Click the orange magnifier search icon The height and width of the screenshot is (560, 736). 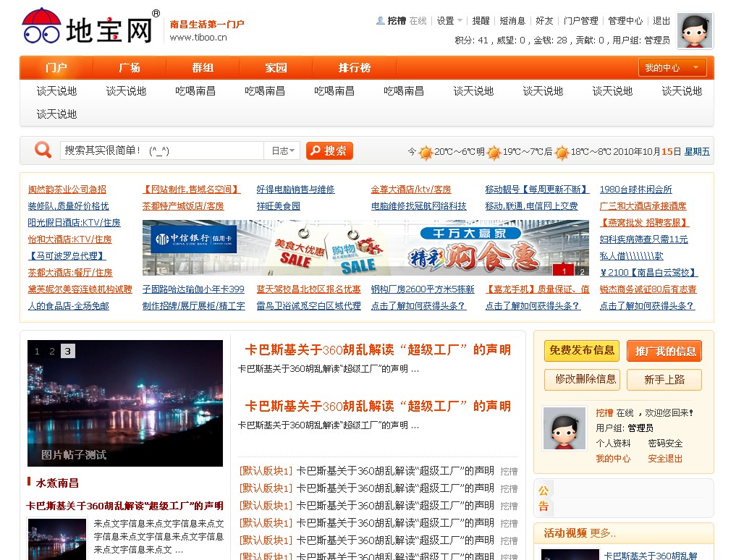pos(43,150)
